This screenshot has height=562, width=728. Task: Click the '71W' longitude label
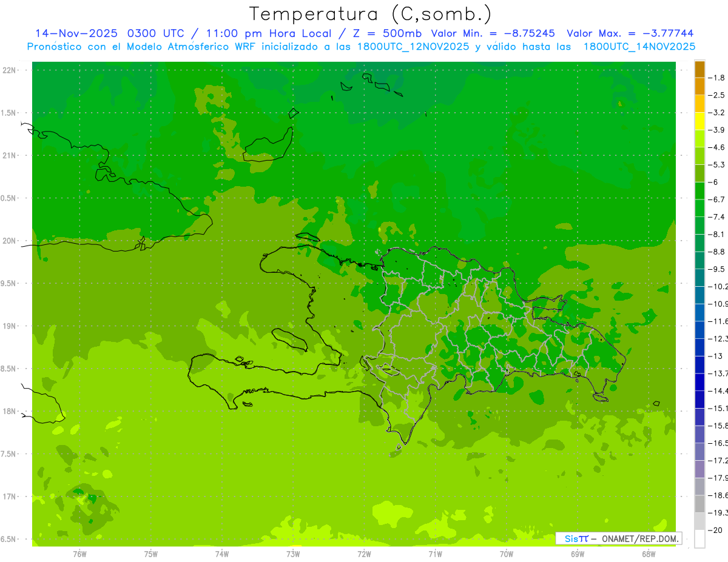tap(435, 554)
